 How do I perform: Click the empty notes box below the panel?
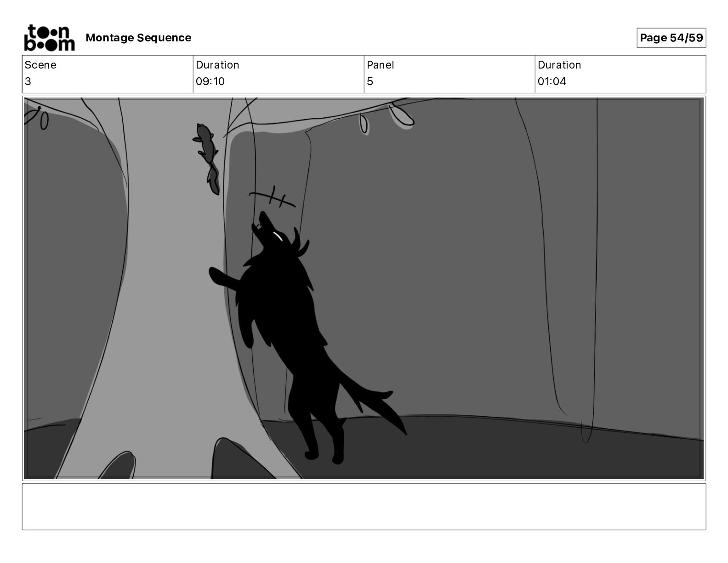tap(364, 506)
